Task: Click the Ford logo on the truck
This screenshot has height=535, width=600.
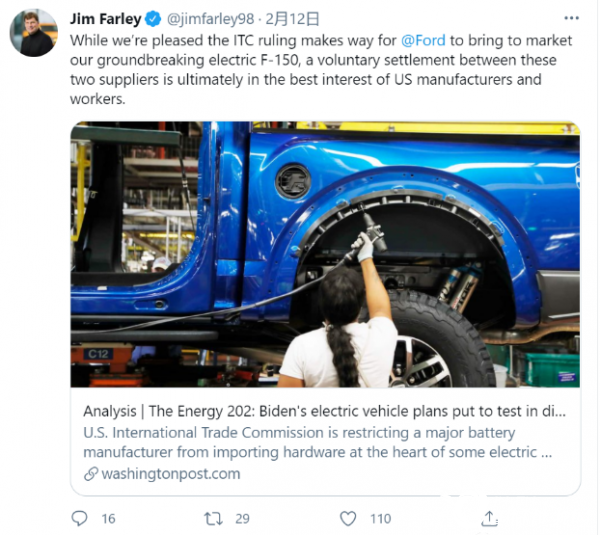Action: (294, 181)
